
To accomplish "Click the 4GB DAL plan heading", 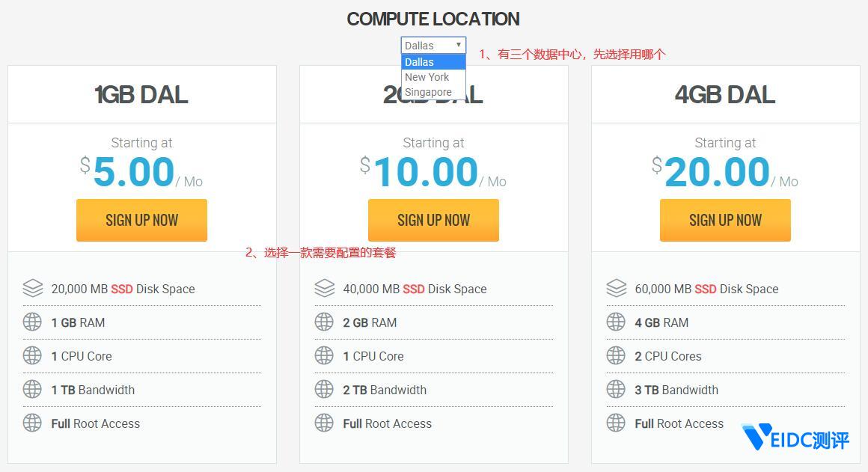I will [725, 95].
